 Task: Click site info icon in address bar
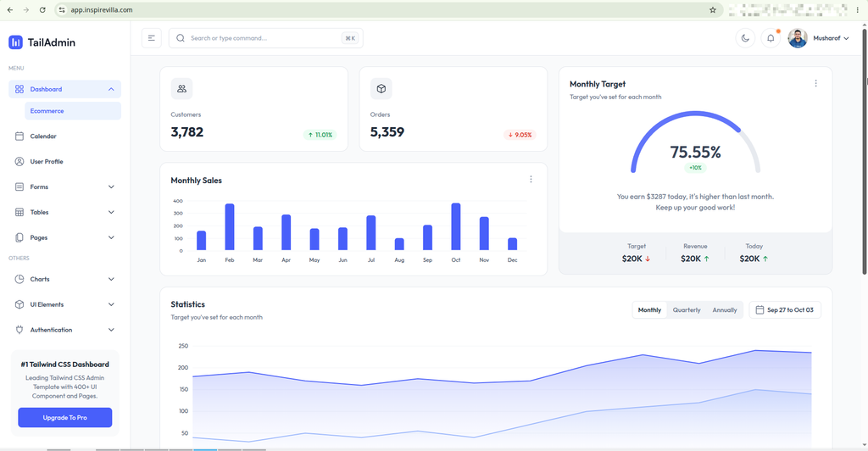click(62, 10)
